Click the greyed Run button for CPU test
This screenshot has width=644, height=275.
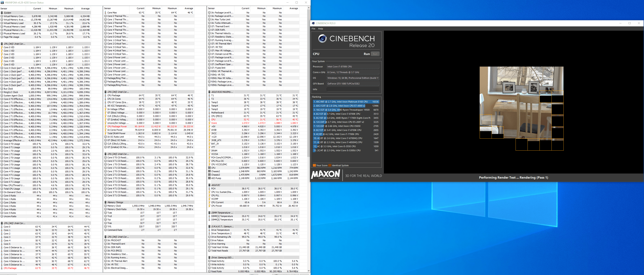375,54
